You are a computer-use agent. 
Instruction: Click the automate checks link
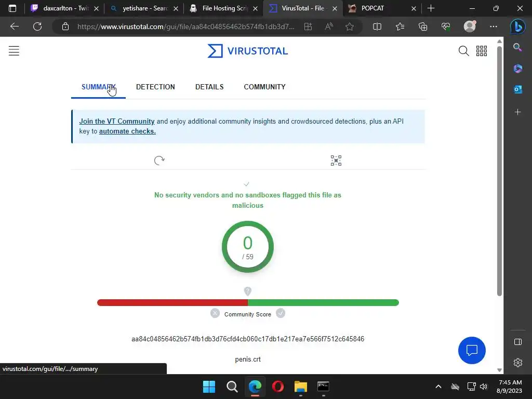coord(127,131)
